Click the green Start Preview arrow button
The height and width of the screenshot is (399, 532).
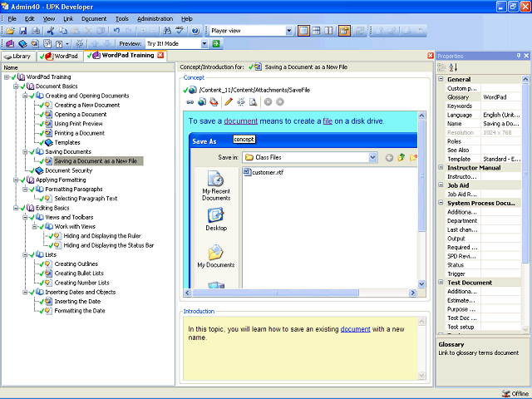(216, 44)
